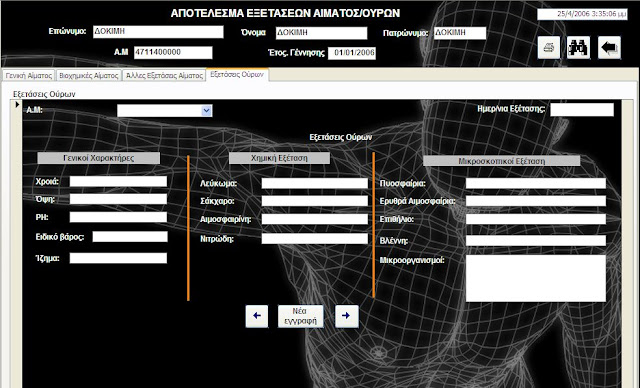Go to next record with right arrow
The image size is (640, 388).
point(347,316)
